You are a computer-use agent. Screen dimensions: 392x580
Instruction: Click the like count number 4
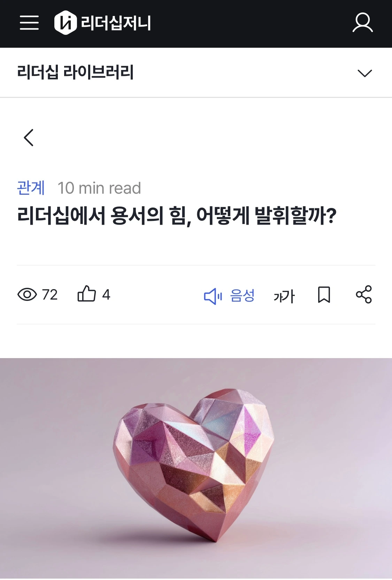pos(106,295)
